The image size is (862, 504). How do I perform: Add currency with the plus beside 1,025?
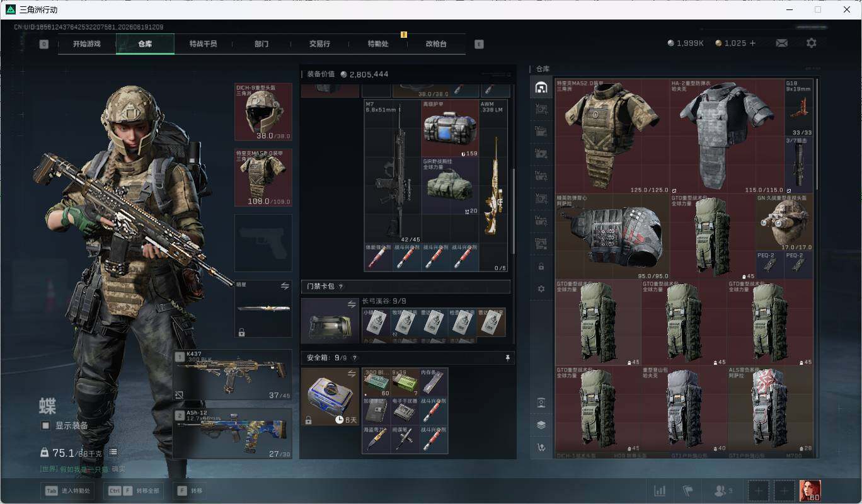pos(752,43)
